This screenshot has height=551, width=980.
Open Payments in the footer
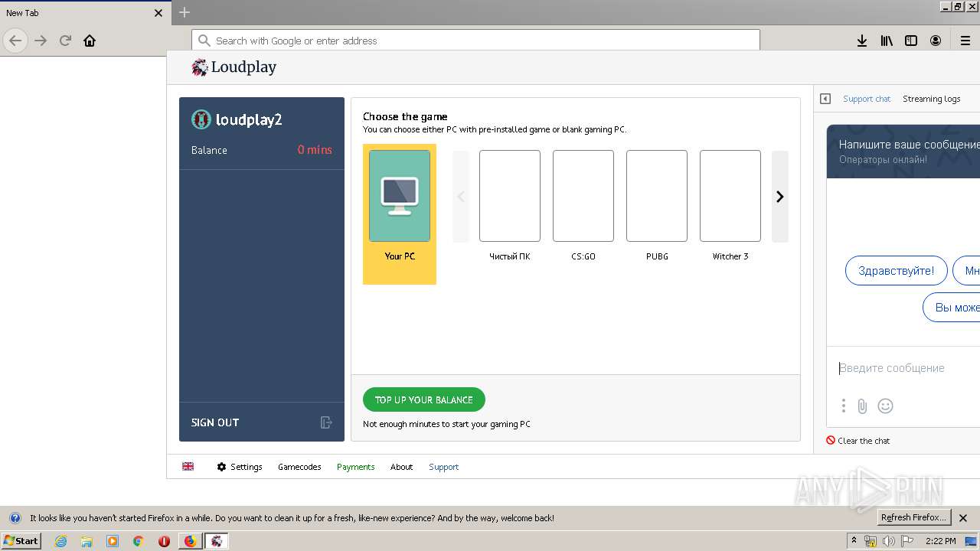[x=356, y=467]
